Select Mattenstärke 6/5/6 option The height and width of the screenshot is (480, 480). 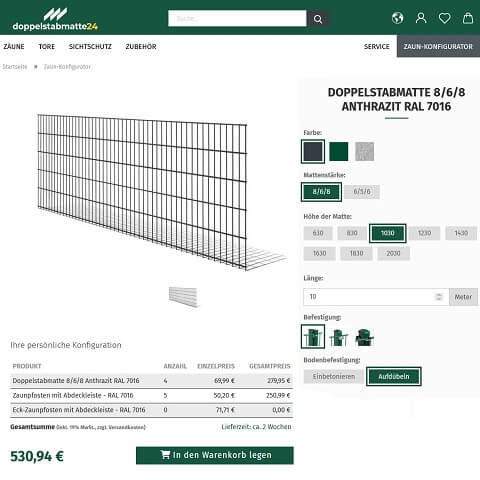click(x=362, y=192)
